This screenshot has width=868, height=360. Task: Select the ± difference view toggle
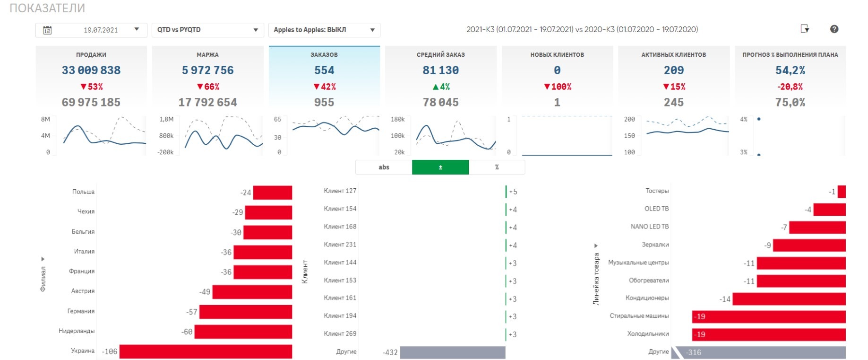pyautogui.click(x=440, y=167)
